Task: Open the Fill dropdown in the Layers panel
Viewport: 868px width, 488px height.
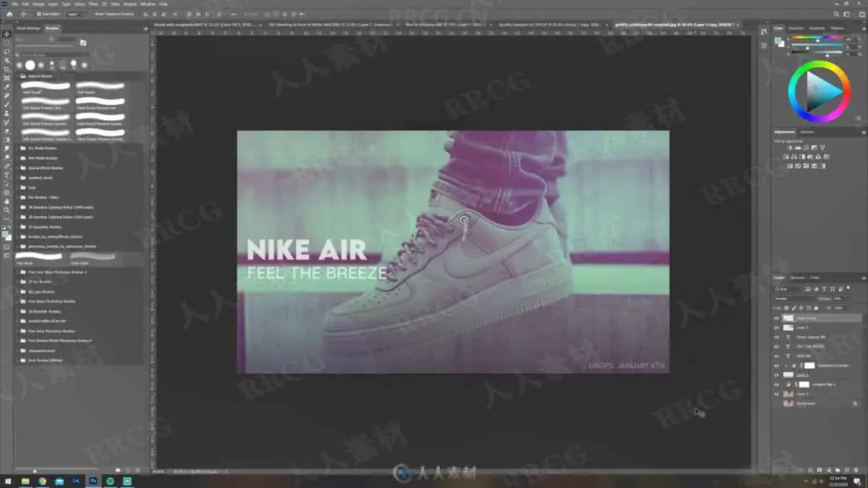Action: click(842, 309)
